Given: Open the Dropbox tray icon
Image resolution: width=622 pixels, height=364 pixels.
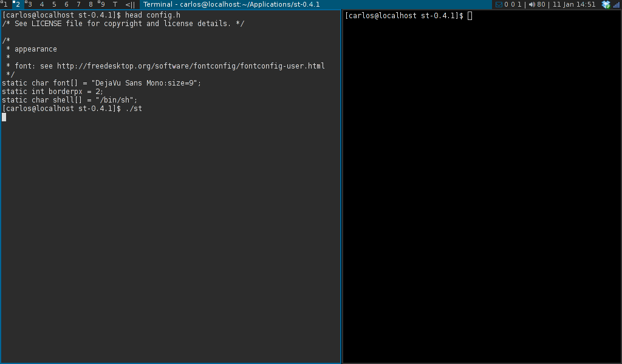Looking at the screenshot, I should click(x=606, y=4).
